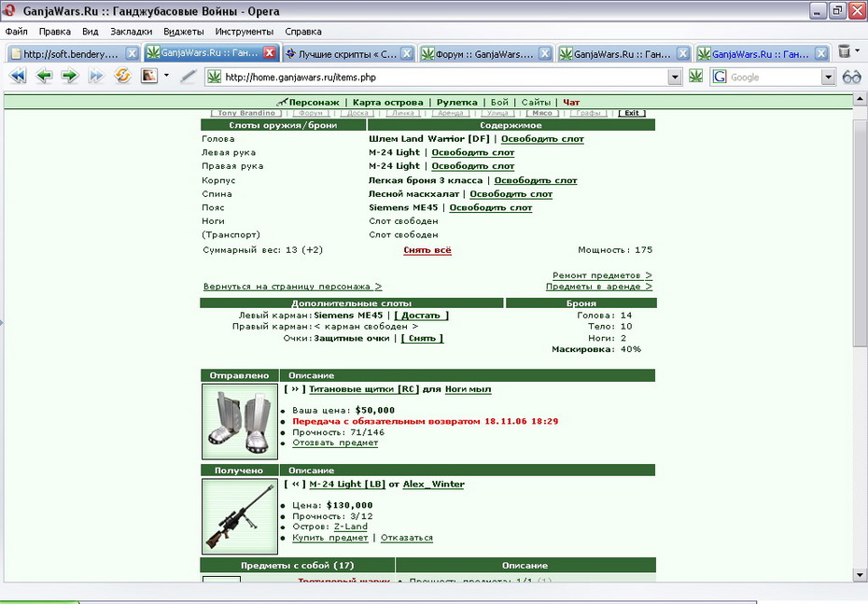Click the green leaf icon beside Google search
Screen dimensions: 868x604
[x=696, y=76]
